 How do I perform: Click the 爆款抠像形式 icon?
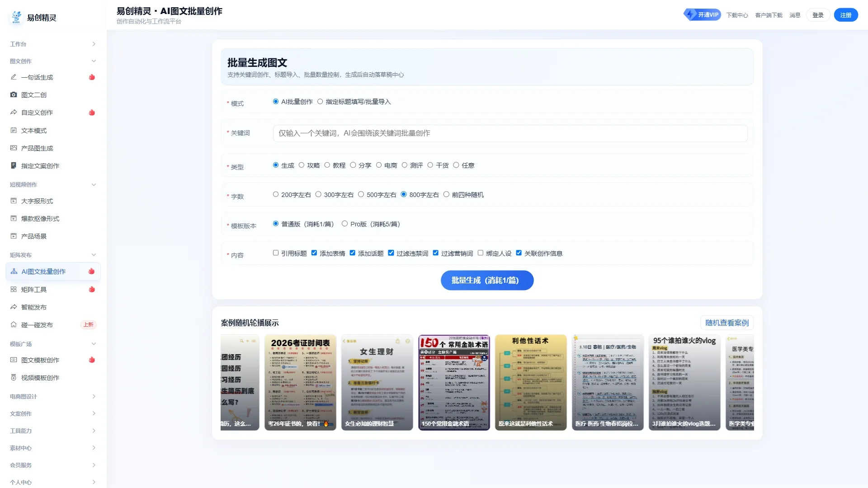pyautogui.click(x=14, y=219)
